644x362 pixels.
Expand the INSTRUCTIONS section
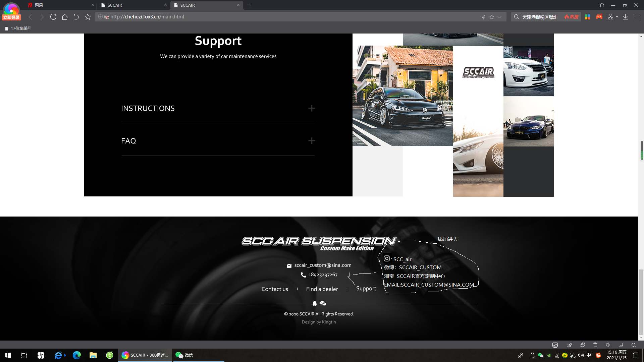(x=218, y=108)
